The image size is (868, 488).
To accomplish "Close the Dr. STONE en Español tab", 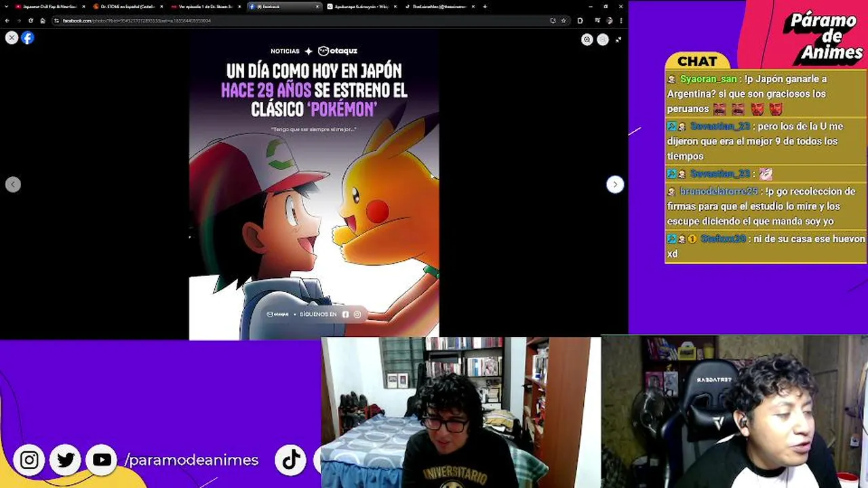I will point(161,7).
